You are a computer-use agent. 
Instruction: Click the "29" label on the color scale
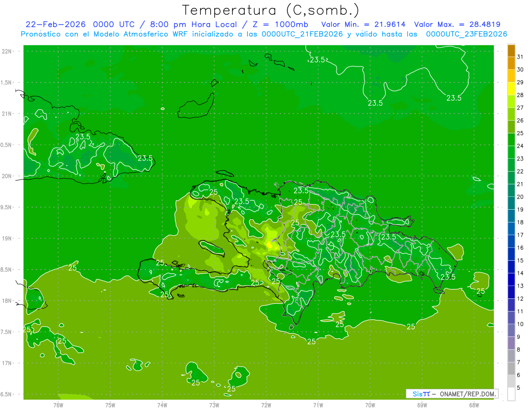tap(520, 82)
